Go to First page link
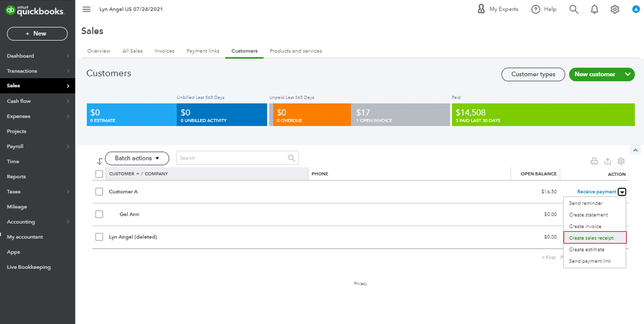This screenshot has width=644, height=324. (x=548, y=258)
